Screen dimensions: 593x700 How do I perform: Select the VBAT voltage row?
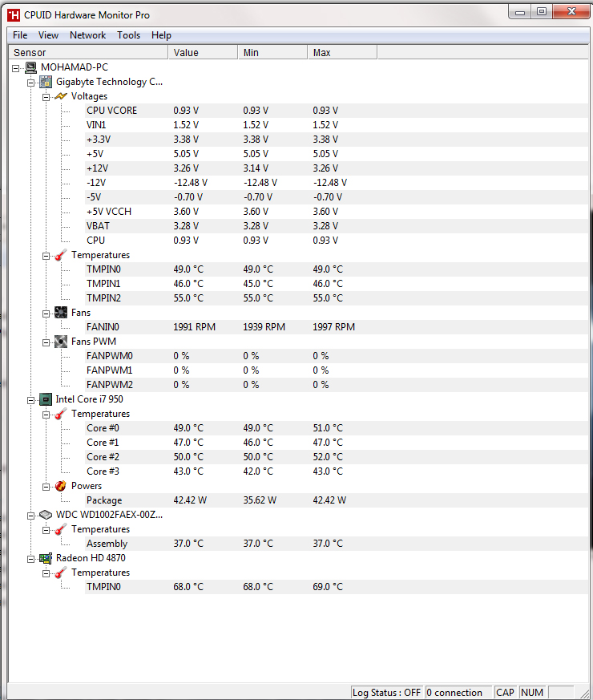tap(337, 226)
